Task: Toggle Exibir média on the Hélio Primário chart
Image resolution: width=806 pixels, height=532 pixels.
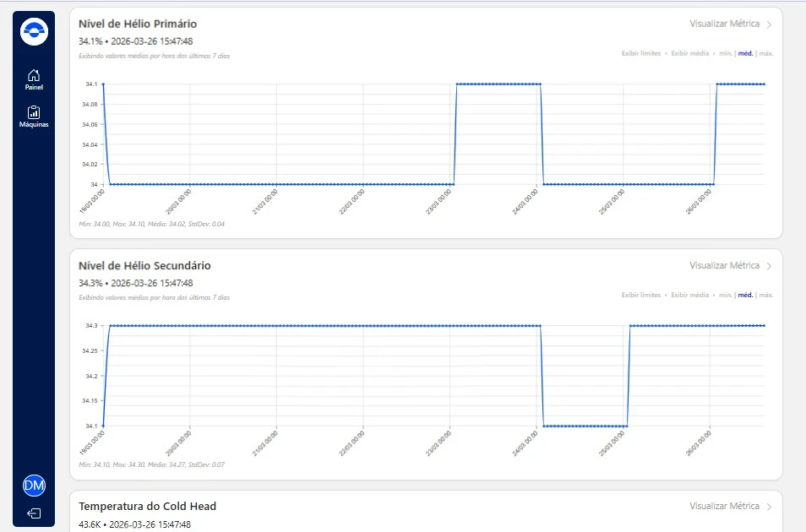Action: [689, 53]
